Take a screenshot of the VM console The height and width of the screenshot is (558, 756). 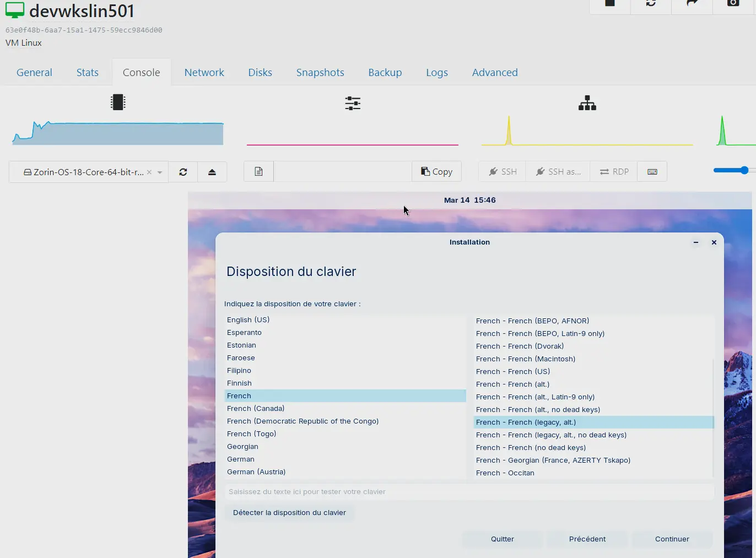[x=733, y=4]
